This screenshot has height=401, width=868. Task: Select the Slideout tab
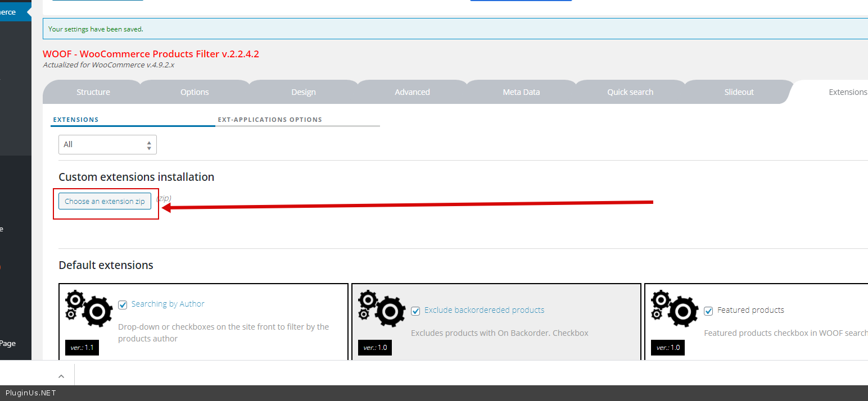click(x=739, y=92)
